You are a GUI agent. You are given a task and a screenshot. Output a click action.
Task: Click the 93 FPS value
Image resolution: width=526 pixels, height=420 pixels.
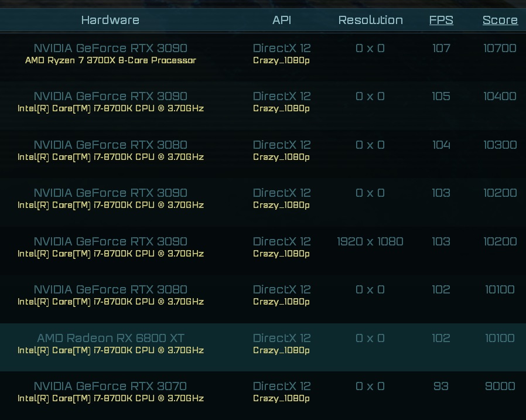pyautogui.click(x=441, y=386)
